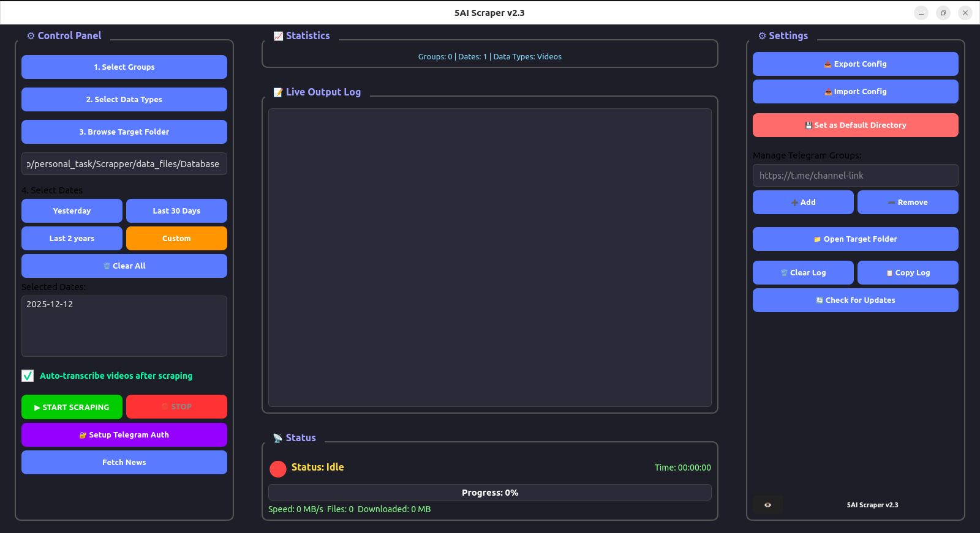Browse for a target folder

124,132
